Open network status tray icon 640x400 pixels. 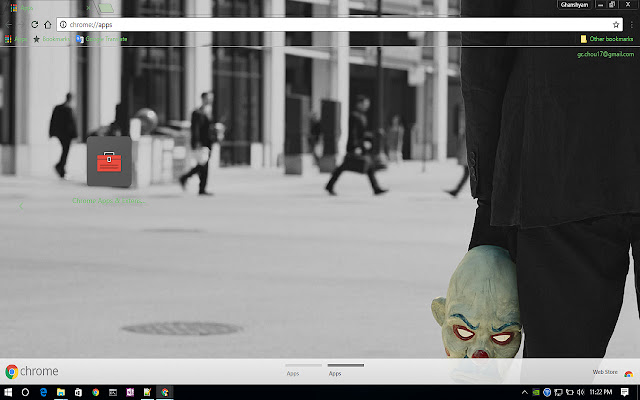pyautogui.click(x=558, y=392)
